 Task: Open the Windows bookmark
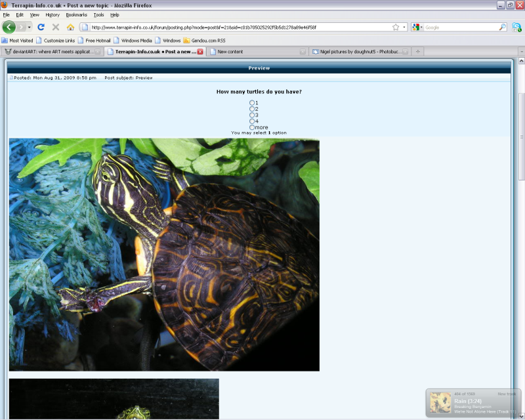[x=168, y=41]
